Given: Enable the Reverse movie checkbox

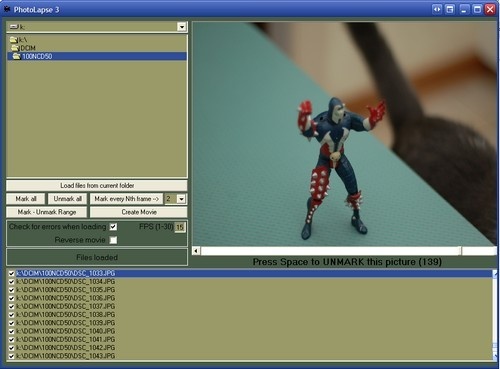Looking at the screenshot, I should tap(113, 240).
